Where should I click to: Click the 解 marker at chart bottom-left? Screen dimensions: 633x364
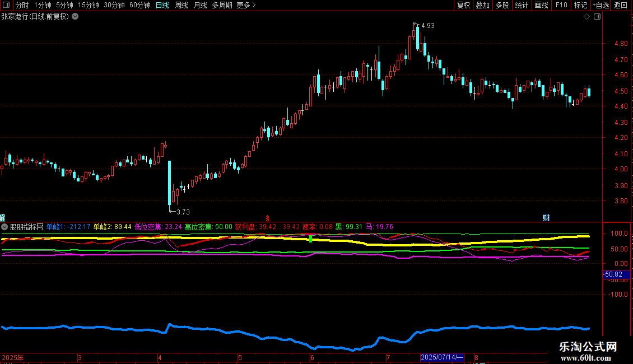coord(2,218)
